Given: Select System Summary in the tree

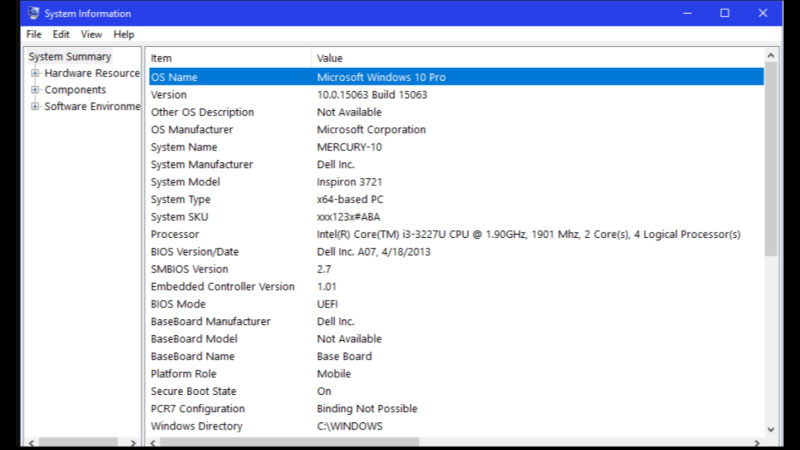Looking at the screenshot, I should [70, 57].
